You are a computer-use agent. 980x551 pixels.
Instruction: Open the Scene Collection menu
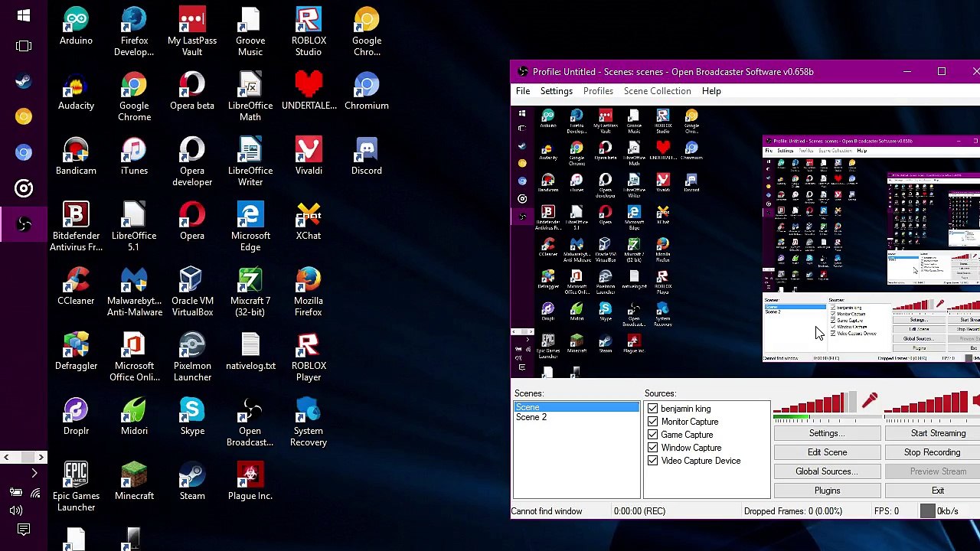click(x=657, y=91)
